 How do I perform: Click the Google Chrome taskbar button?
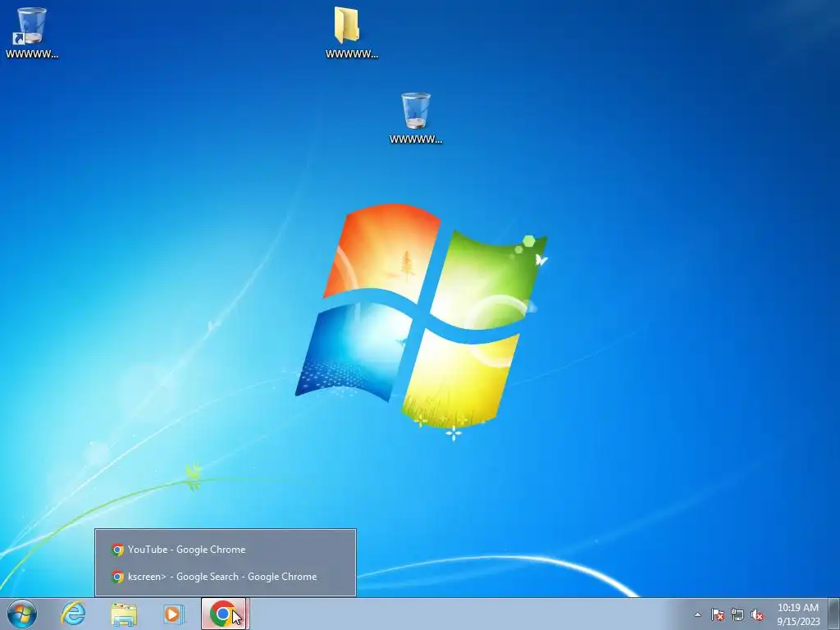(x=224, y=614)
